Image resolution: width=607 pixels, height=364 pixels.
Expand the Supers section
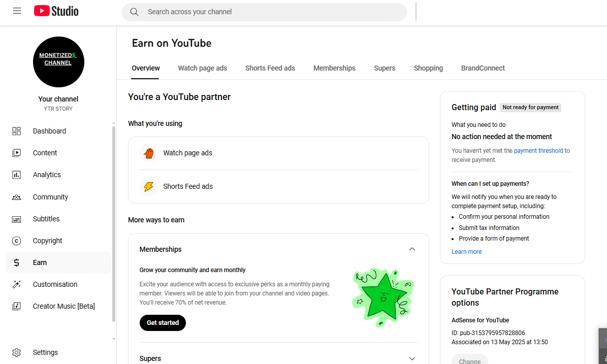pyautogui.click(x=412, y=358)
